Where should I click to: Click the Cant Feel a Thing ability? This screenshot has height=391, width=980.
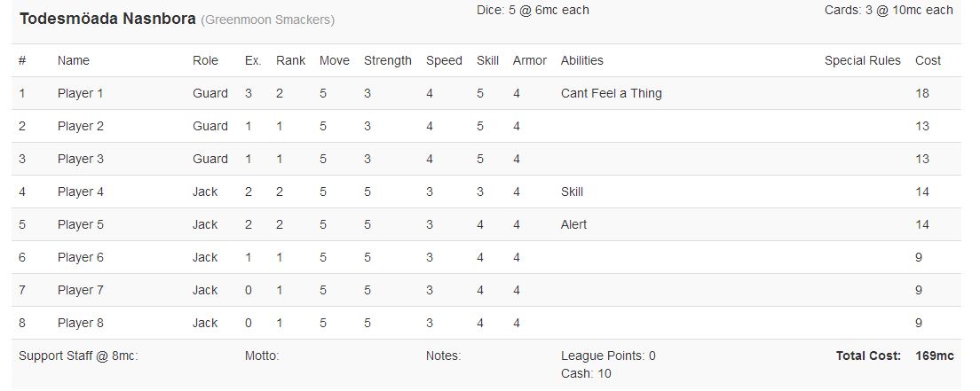tap(611, 93)
